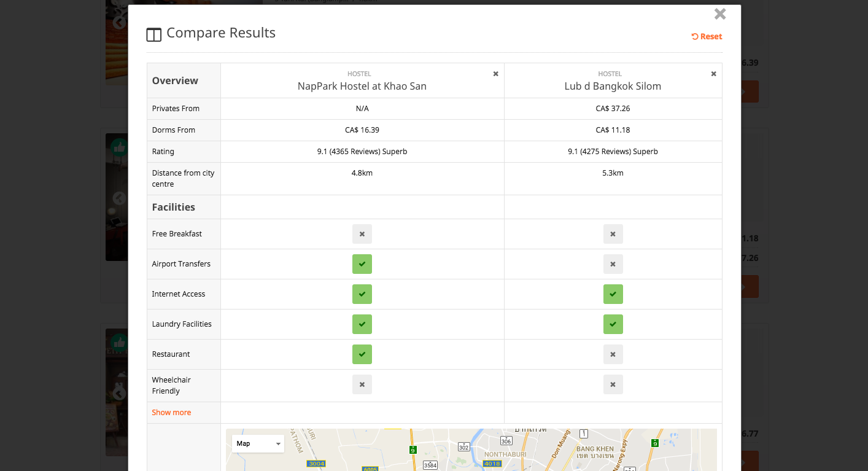This screenshot has height=471, width=868.
Task: Click the 5.3km distance value
Action: [613, 173]
